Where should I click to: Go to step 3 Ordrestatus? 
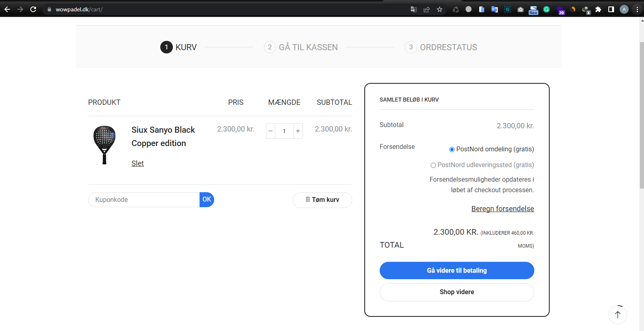coord(441,47)
